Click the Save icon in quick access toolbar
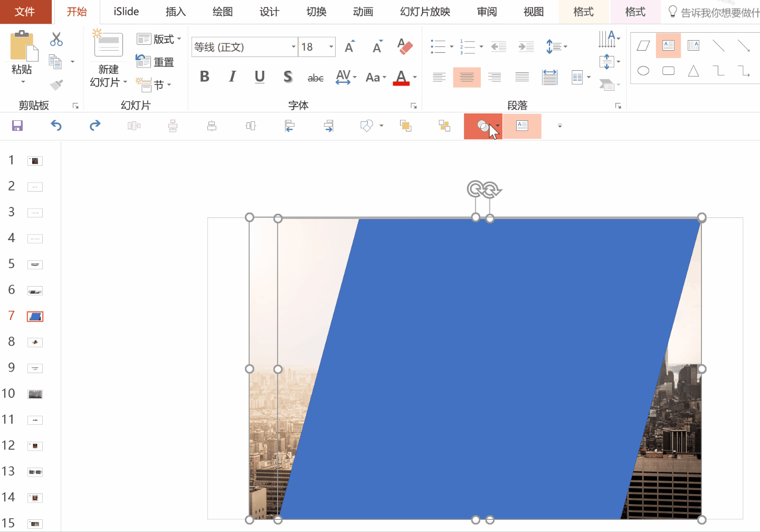The image size is (760, 532). (17, 126)
